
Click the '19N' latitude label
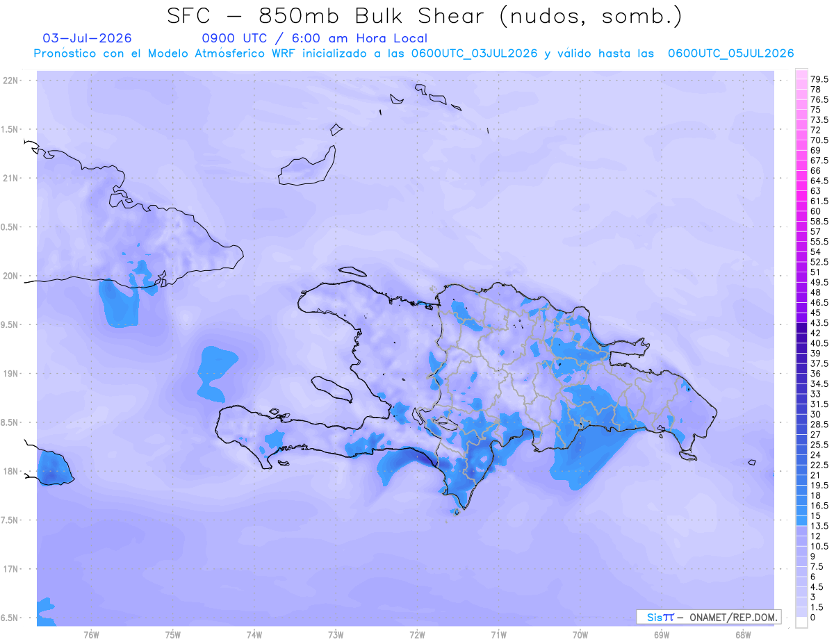click(12, 373)
